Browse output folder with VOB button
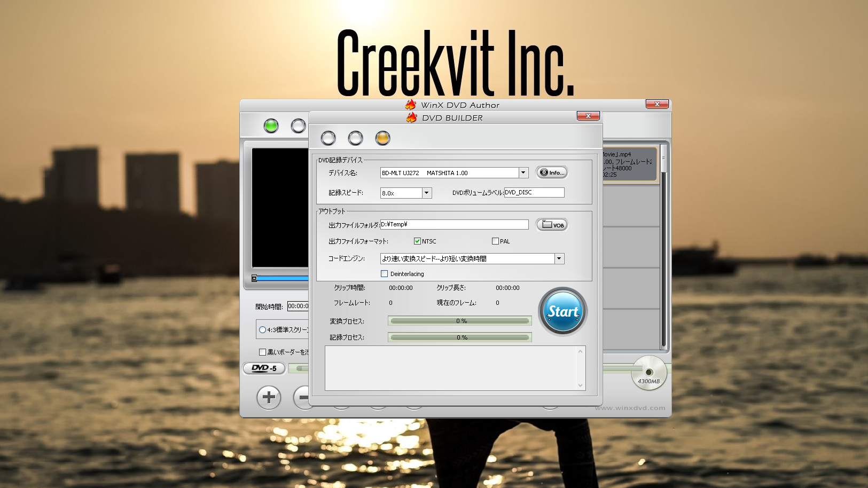Screen dimensions: 868x488 (551, 225)
